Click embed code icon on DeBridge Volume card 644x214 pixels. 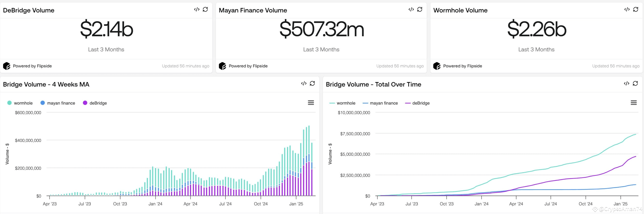pos(197,10)
